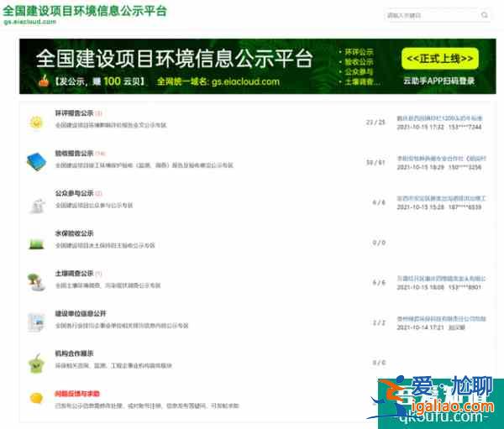This screenshot has width=504, height=429.
Task: Click the 公众参与 item in the banner
Action: click(x=359, y=72)
